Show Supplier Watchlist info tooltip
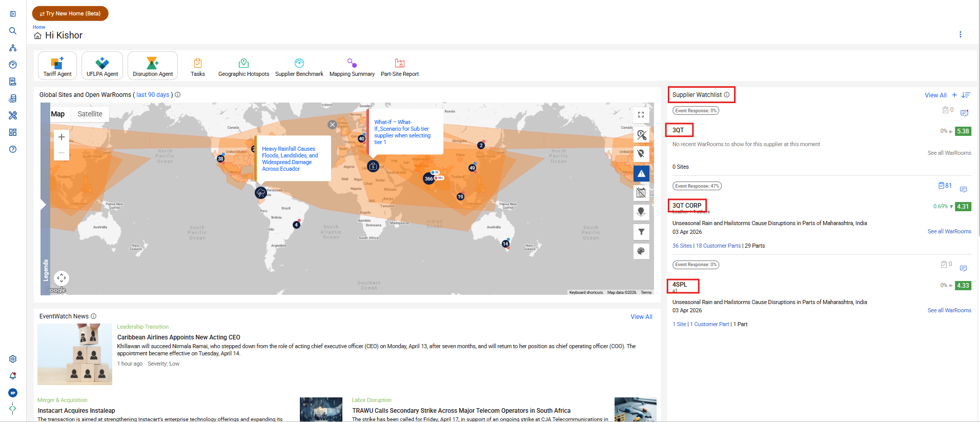 (x=726, y=95)
